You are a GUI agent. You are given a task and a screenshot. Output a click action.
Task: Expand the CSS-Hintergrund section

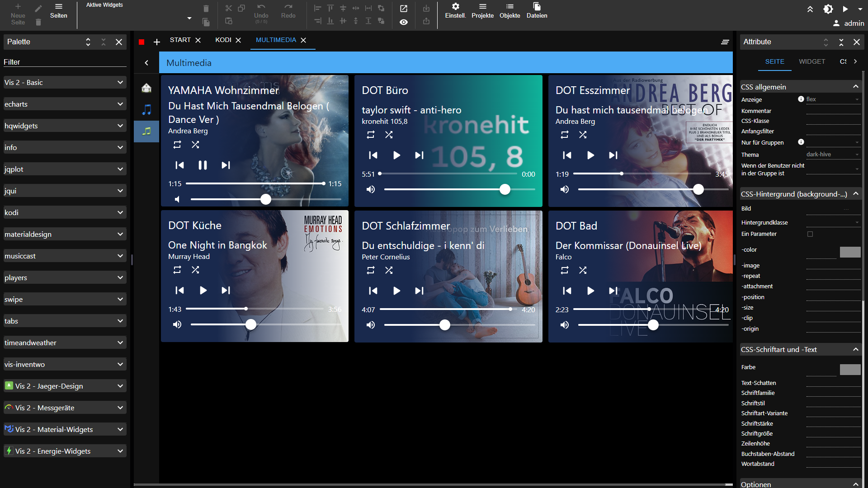coord(854,195)
